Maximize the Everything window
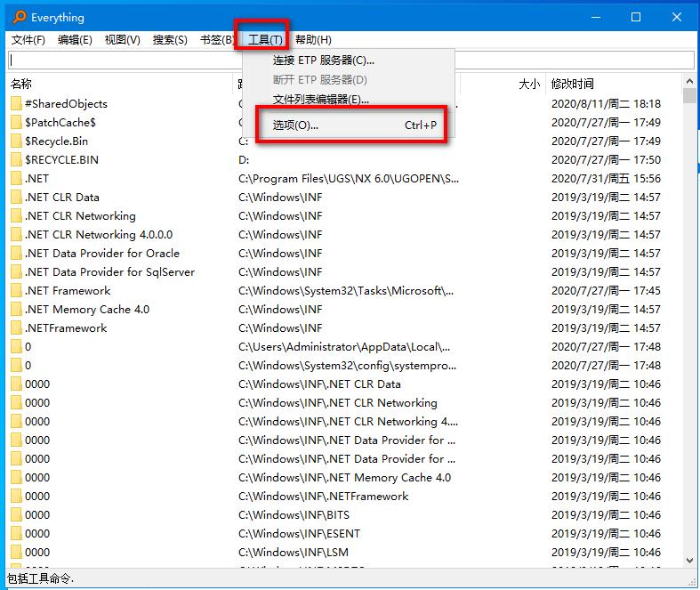700x590 pixels. (x=636, y=17)
